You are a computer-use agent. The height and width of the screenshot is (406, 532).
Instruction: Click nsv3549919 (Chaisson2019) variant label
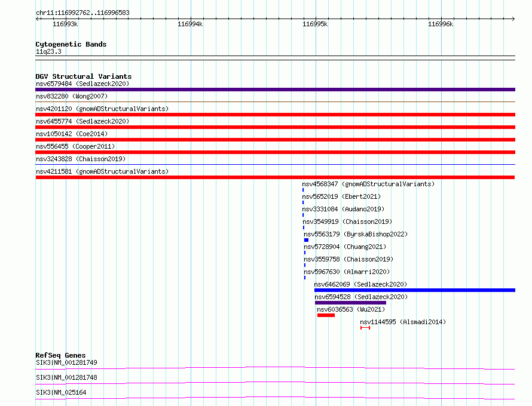tap(347, 222)
